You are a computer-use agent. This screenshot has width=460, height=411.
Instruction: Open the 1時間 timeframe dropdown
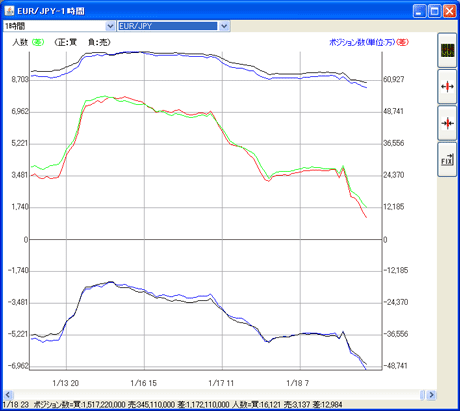110,26
